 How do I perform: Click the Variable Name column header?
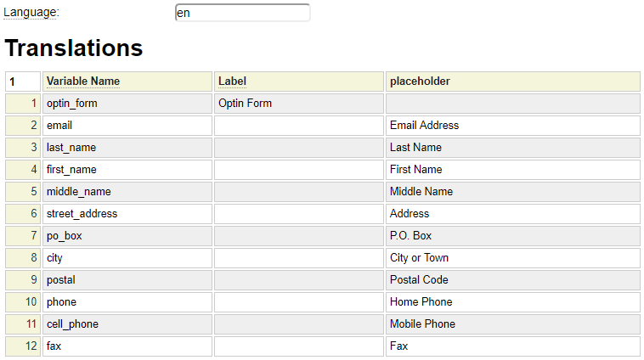coord(127,82)
